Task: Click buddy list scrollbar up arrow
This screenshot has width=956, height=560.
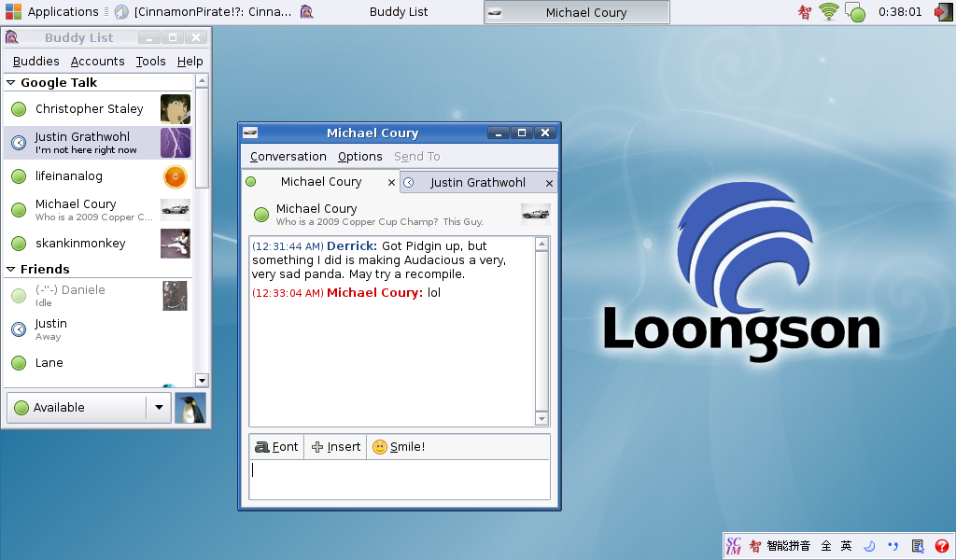Action: 203,80
